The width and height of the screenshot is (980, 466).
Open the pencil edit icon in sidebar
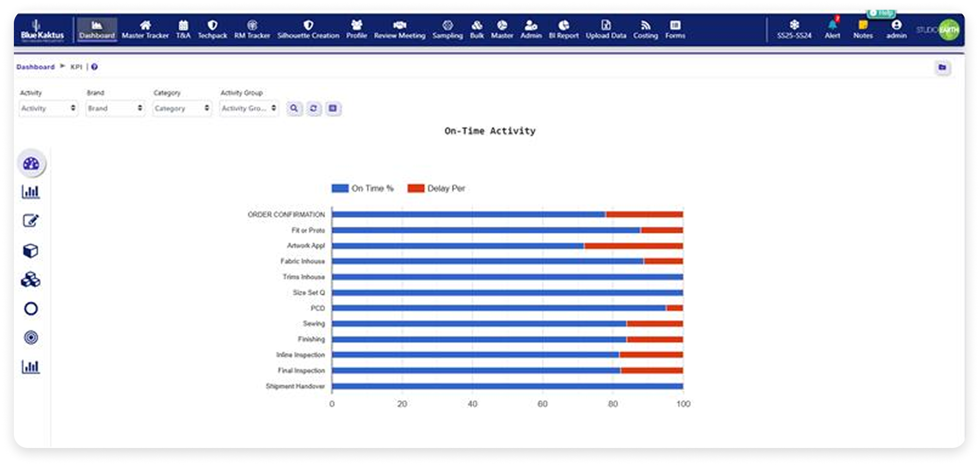(31, 221)
